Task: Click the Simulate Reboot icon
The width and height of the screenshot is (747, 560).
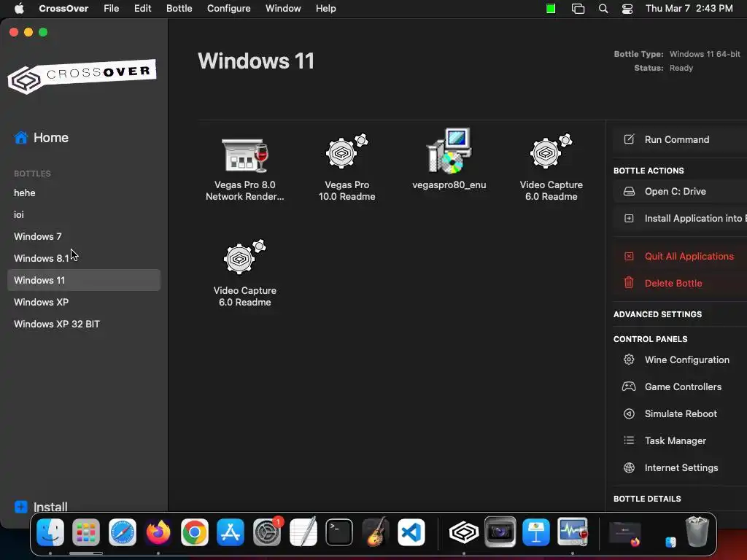Action: click(x=629, y=414)
